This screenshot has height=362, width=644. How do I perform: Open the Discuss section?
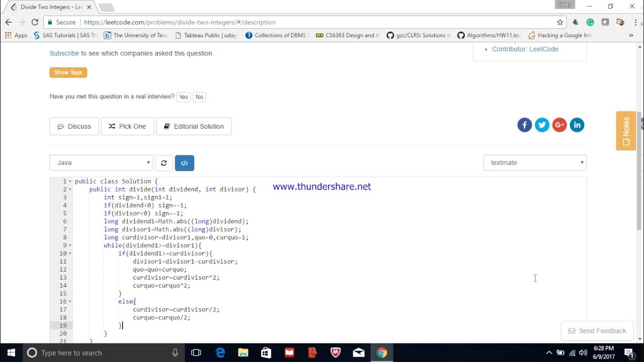click(x=74, y=126)
